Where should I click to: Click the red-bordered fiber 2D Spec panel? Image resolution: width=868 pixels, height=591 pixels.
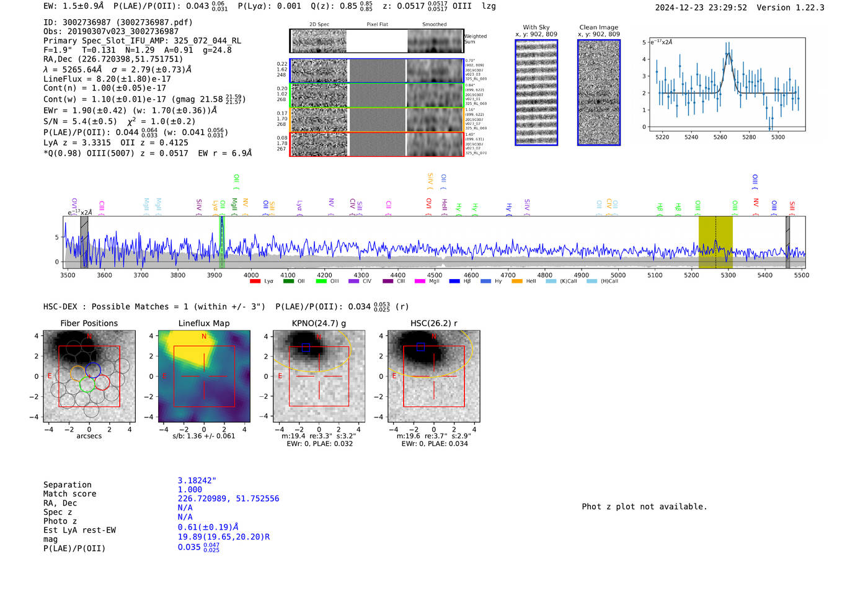[319, 144]
